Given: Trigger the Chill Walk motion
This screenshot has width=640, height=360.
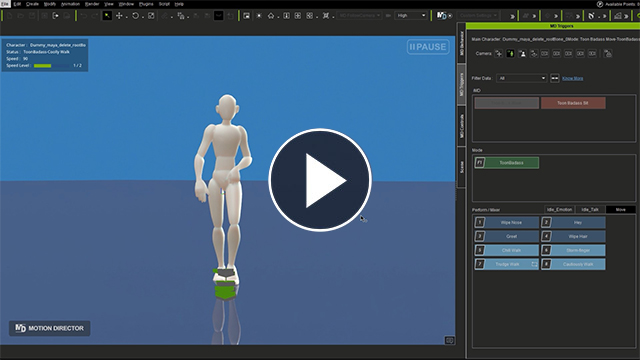Looking at the screenshot, I should point(507,250).
